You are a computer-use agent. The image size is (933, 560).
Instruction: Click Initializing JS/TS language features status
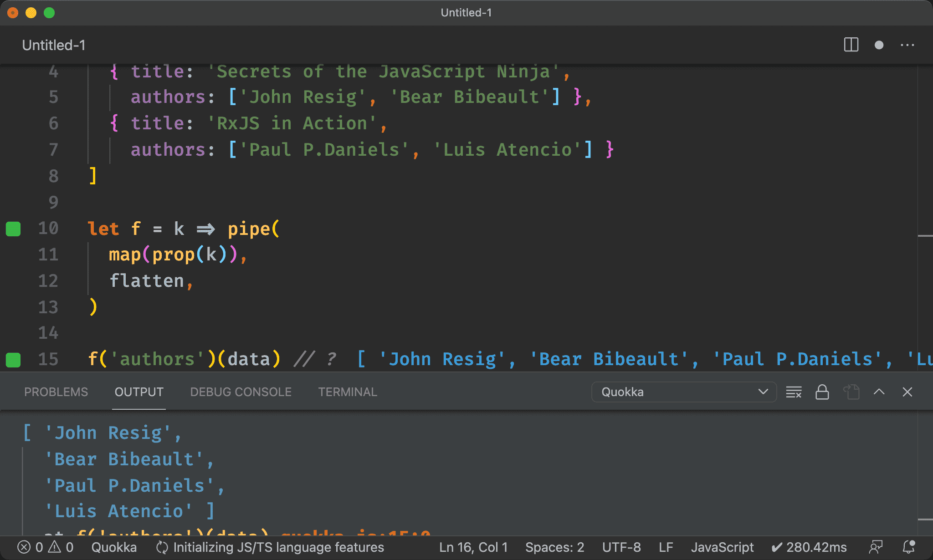click(270, 547)
